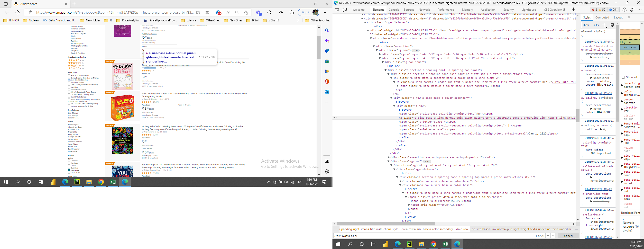Click Cancel in the DevTools search bar

568,236
